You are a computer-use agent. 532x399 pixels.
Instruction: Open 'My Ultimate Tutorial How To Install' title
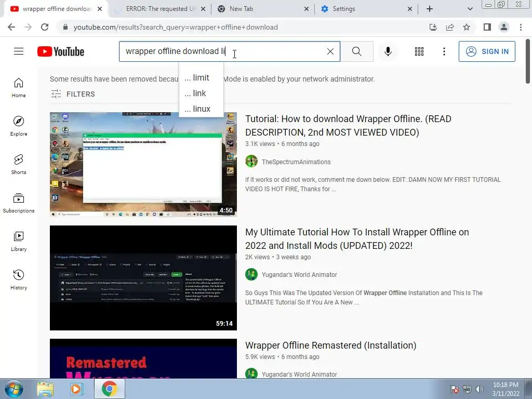click(357, 239)
